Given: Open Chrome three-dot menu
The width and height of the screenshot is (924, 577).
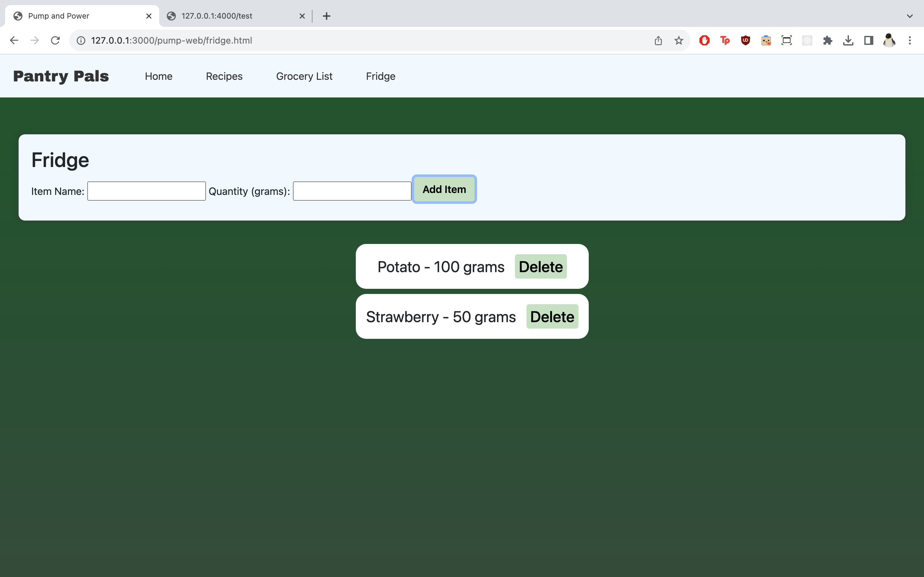Looking at the screenshot, I should click(x=910, y=40).
